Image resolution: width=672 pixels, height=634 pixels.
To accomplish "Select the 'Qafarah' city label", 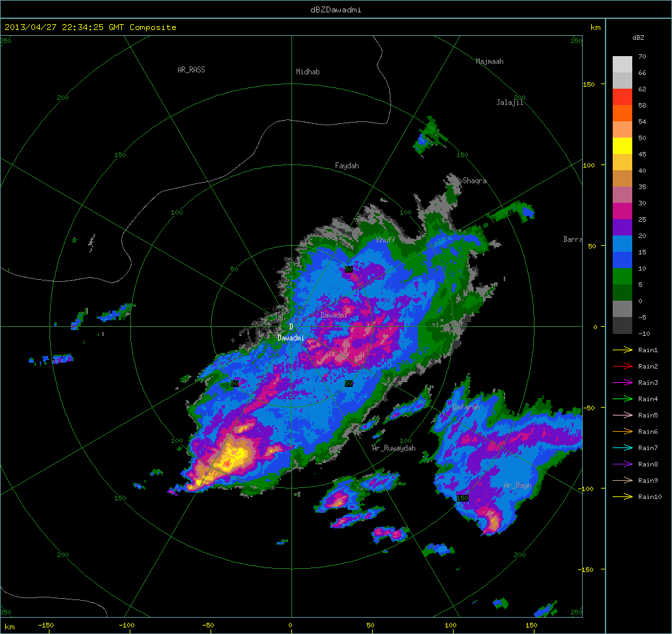I will [x=466, y=406].
